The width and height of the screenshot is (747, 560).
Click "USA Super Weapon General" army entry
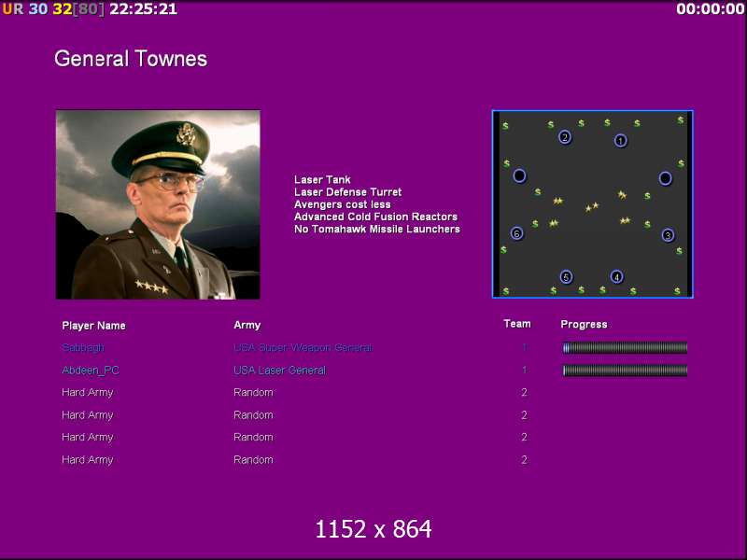[303, 347]
